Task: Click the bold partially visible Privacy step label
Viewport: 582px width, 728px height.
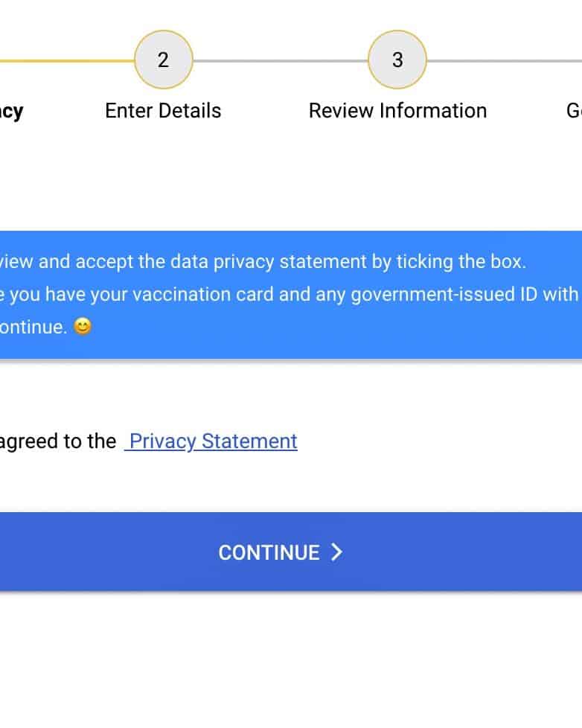Action: coord(12,111)
